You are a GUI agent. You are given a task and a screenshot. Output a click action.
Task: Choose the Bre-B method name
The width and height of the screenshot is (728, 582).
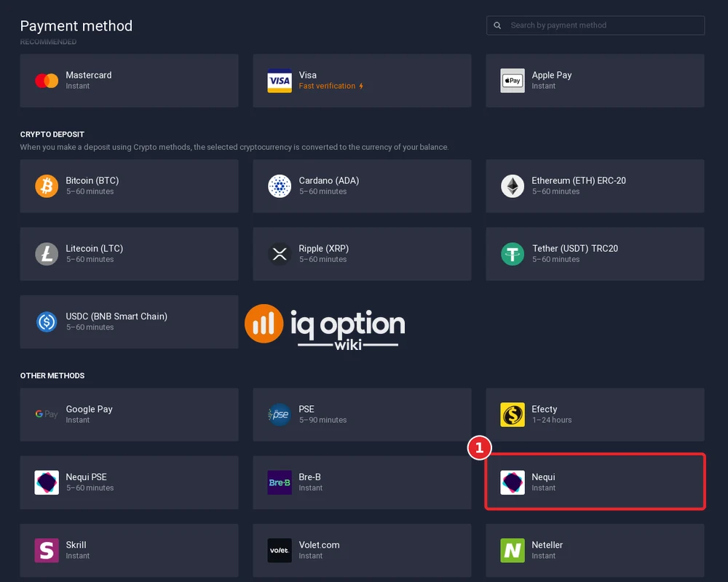(x=309, y=477)
